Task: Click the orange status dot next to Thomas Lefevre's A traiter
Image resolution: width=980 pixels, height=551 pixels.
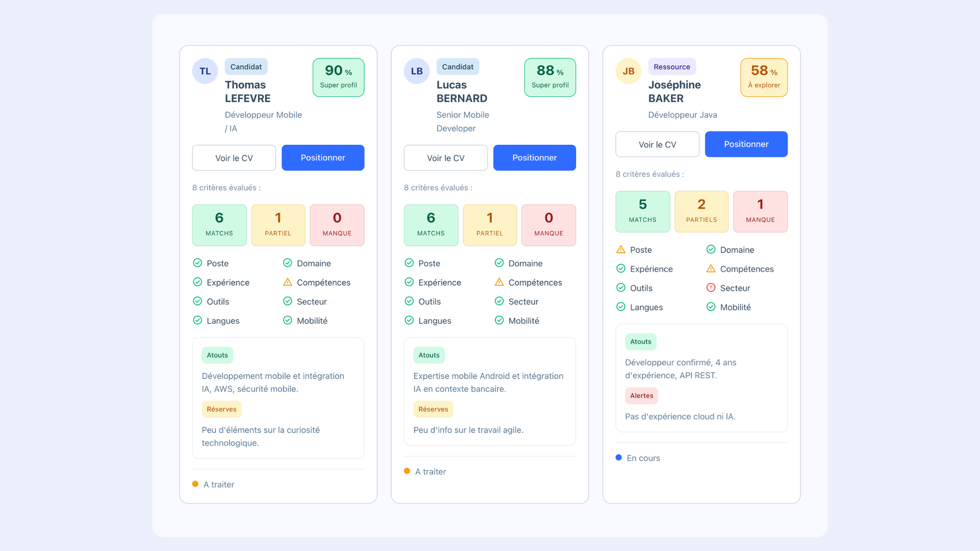Action: [195, 484]
